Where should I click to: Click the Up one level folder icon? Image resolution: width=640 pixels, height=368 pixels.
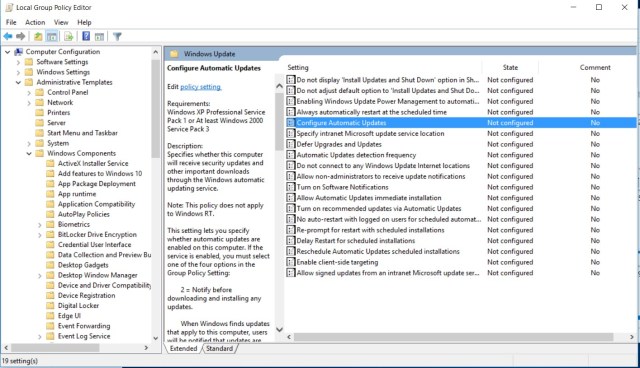click(38, 37)
